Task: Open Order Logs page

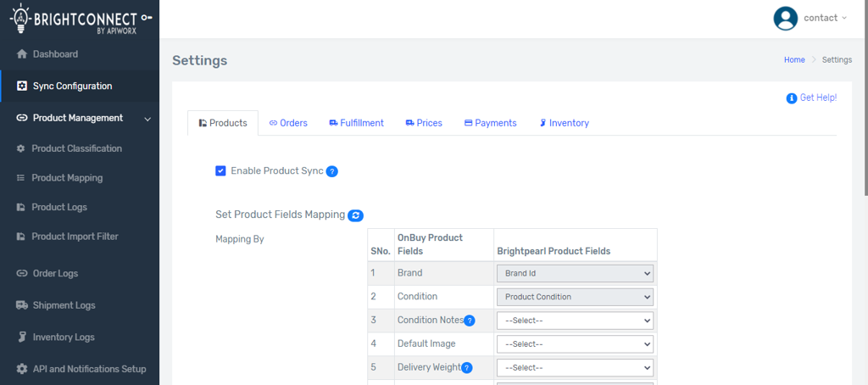Action: (80, 274)
